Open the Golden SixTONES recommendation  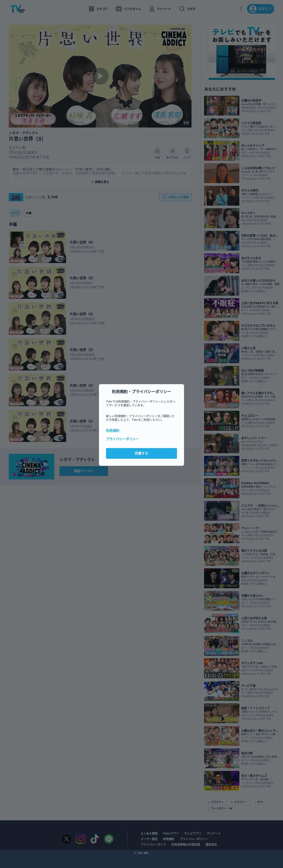242,488
